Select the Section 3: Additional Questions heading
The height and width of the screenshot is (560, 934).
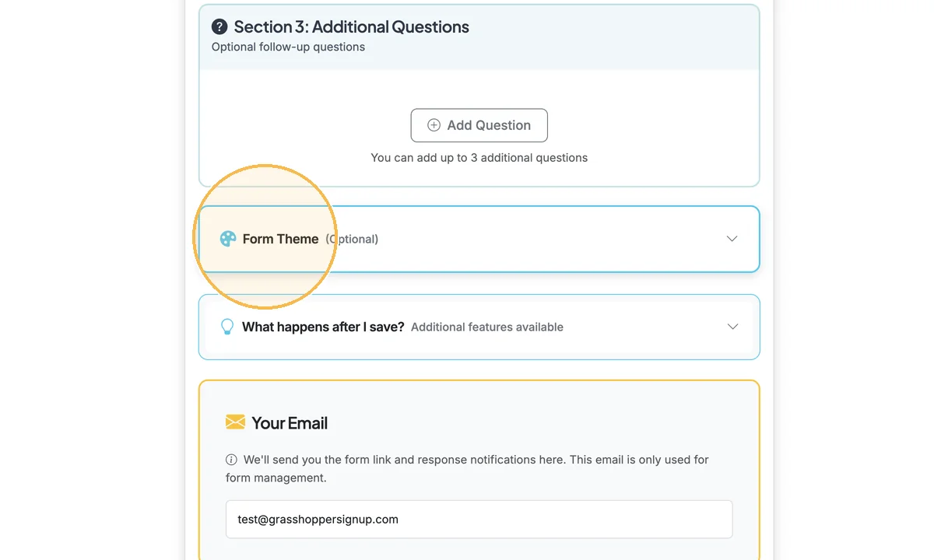click(352, 27)
